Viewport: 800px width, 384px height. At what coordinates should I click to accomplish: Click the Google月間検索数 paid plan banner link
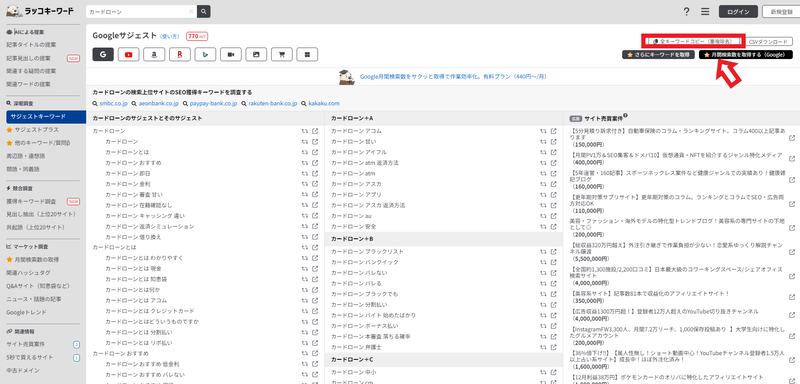coord(453,76)
